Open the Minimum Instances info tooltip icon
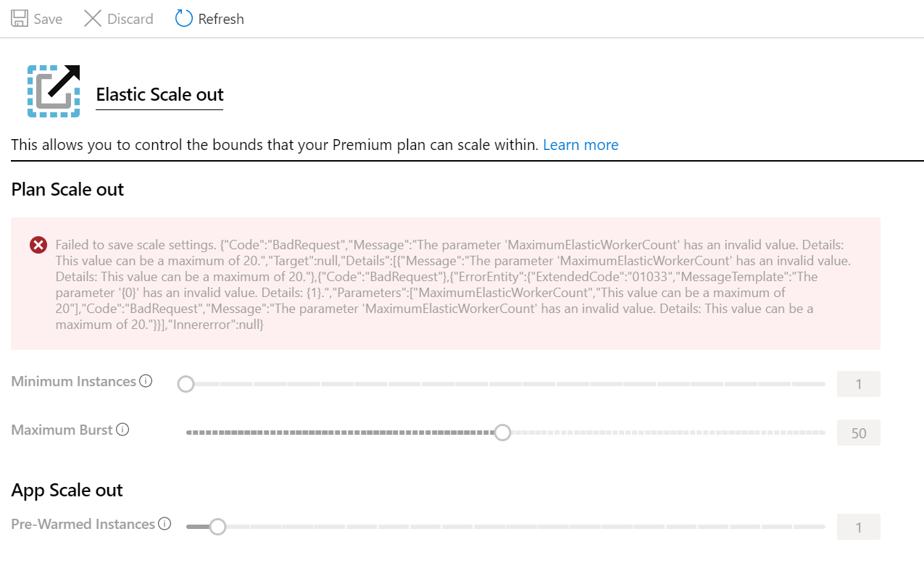924x563 pixels. pos(146,380)
